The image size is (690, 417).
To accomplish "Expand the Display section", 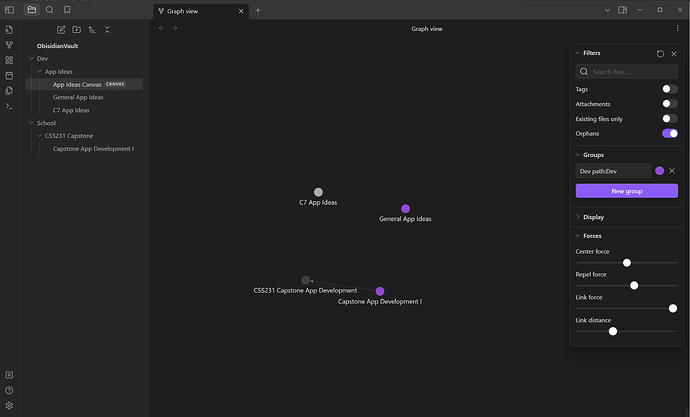I will pyautogui.click(x=593, y=217).
